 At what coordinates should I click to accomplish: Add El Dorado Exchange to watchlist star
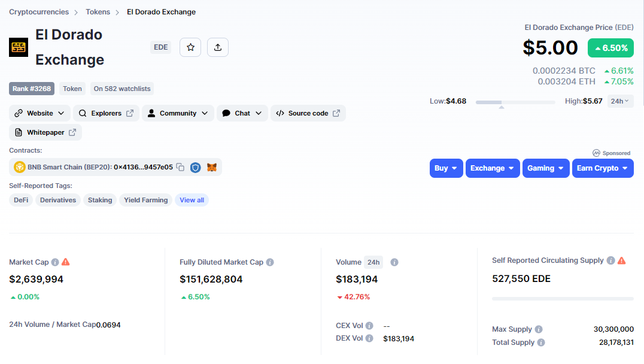[x=190, y=47]
